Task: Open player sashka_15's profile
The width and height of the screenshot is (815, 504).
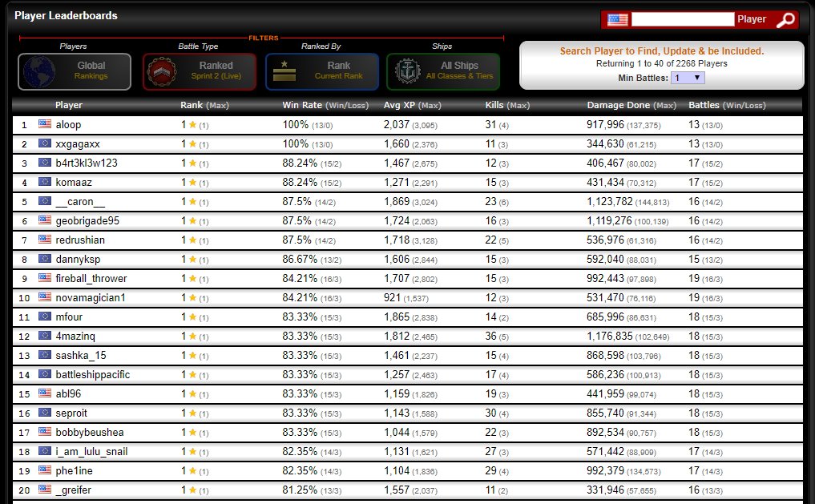Action: (81, 356)
